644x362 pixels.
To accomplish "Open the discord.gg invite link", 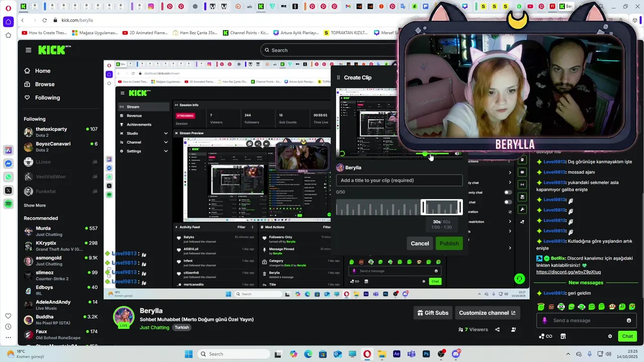I will pos(568,272).
